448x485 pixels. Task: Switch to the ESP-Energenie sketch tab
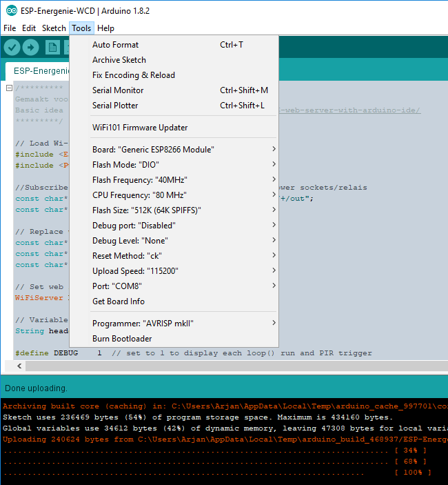pos(39,71)
